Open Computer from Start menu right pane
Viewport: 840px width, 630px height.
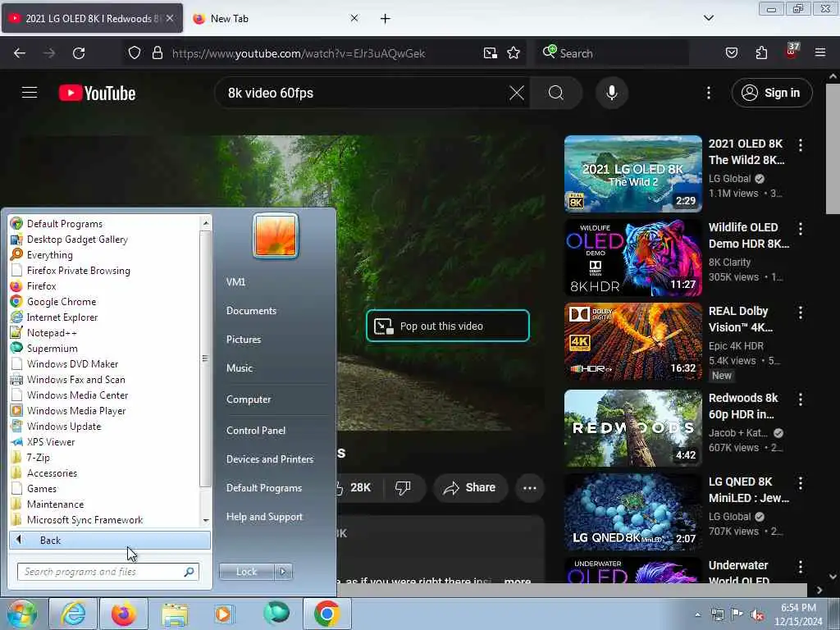tap(249, 399)
